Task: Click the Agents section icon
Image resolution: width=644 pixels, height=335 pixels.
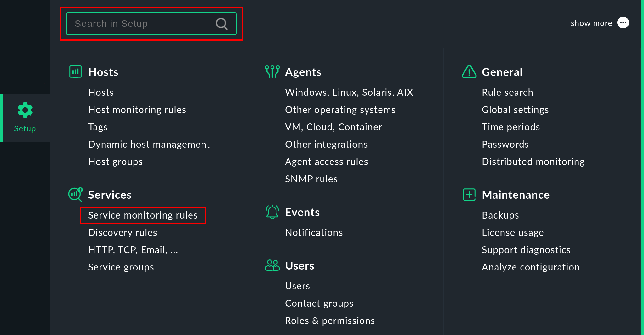Action: [272, 72]
